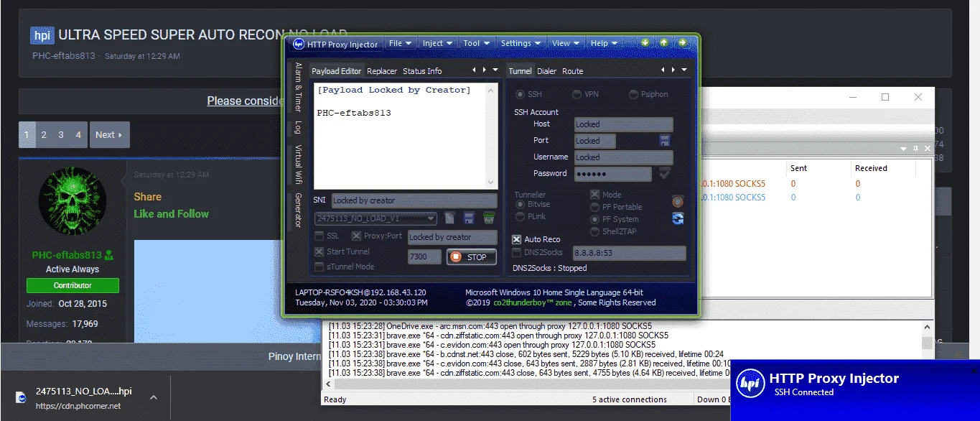980x421 pixels.
Task: Click scroll-down arrow in payload editor
Action: point(492,183)
